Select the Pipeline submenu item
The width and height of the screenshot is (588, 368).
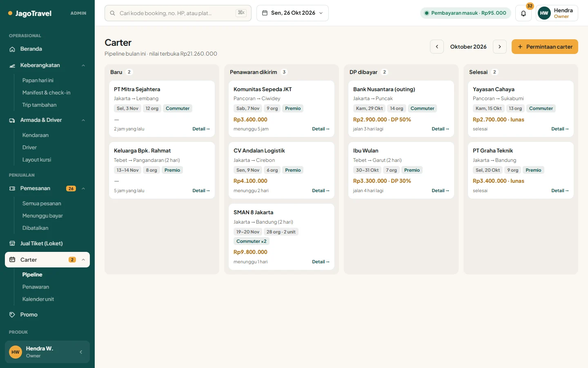32,275
